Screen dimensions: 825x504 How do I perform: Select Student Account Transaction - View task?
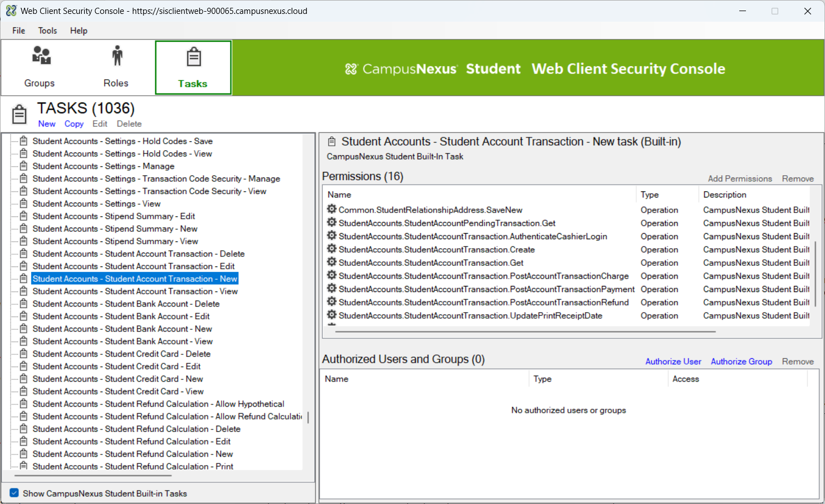[135, 291]
